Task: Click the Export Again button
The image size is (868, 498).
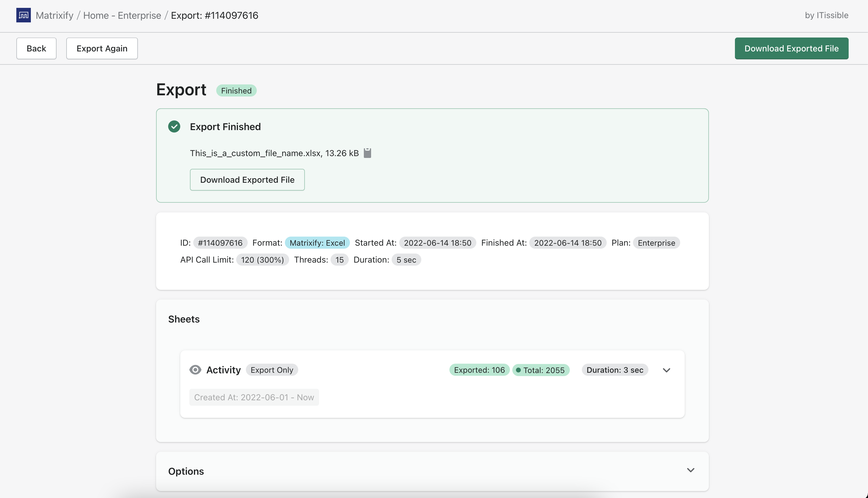Action: coord(102,48)
